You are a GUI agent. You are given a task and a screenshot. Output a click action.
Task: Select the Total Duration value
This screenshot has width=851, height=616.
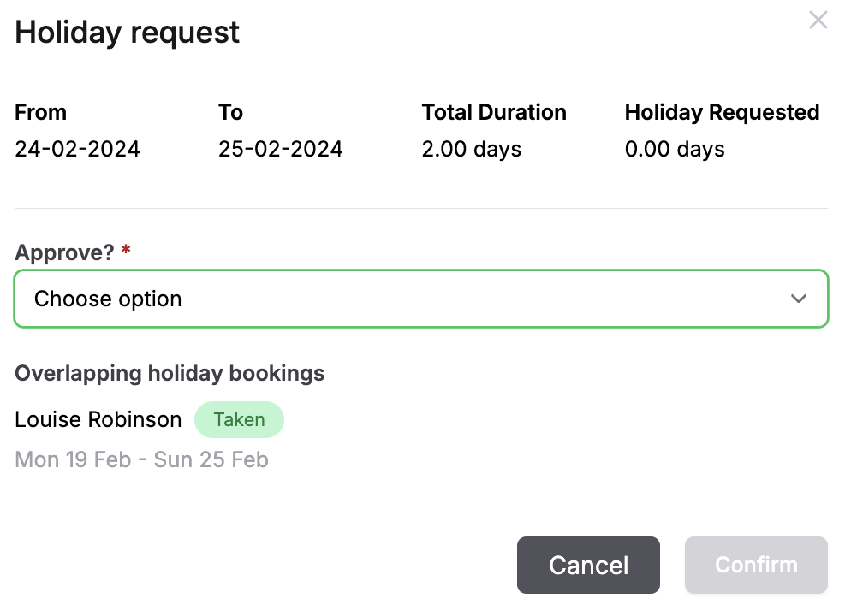[471, 149]
